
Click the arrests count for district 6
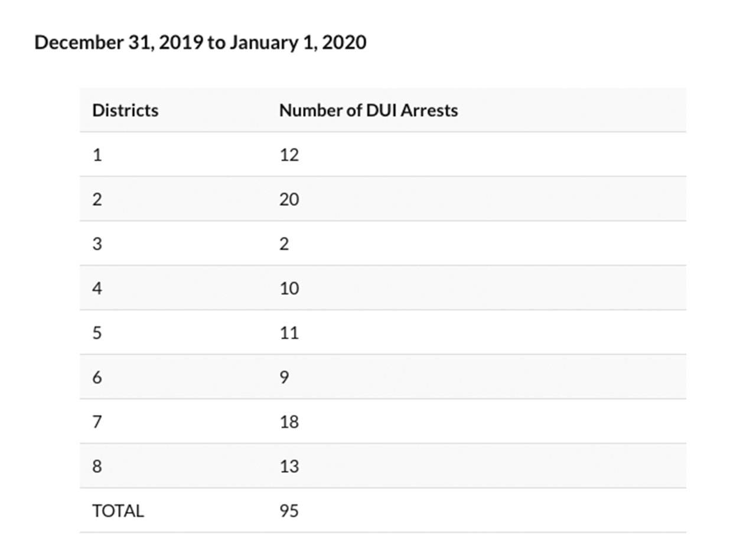pos(284,377)
